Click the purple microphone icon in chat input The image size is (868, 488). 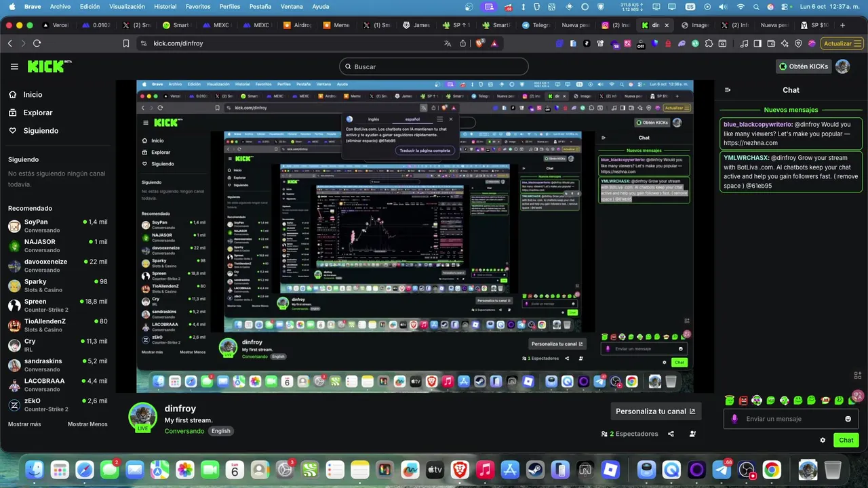pyautogui.click(x=734, y=419)
